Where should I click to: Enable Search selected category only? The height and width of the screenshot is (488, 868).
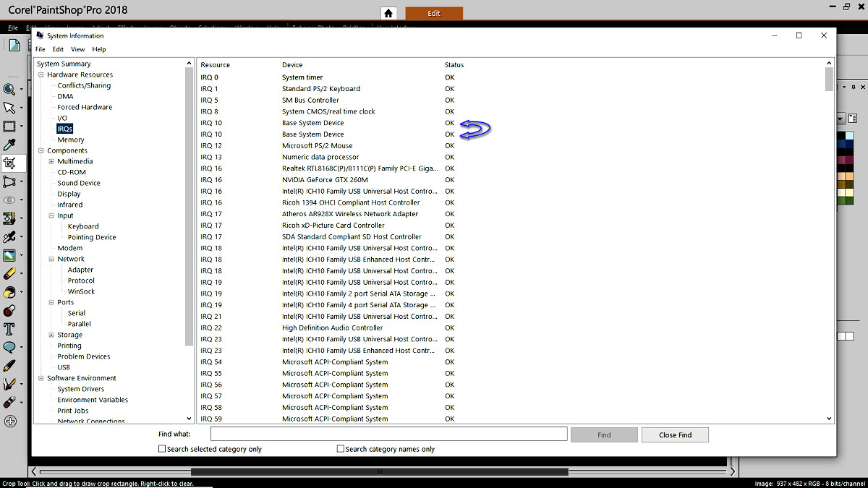[162, 448]
